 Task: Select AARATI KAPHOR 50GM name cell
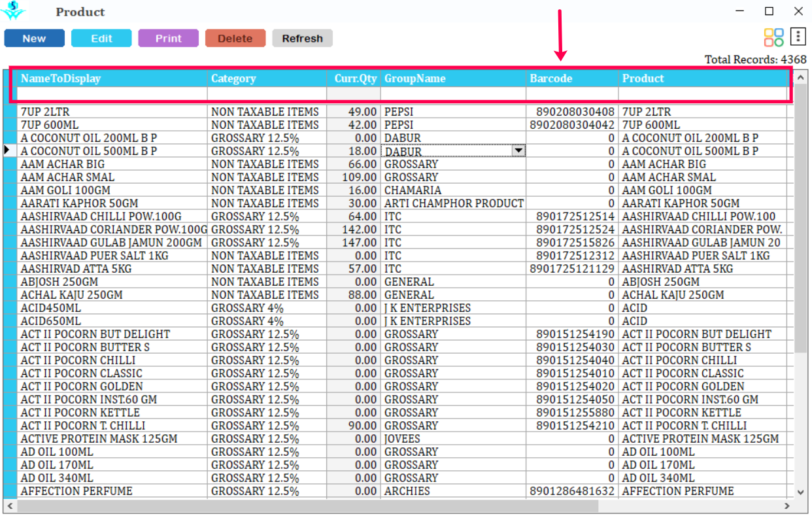pyautogui.click(x=112, y=203)
